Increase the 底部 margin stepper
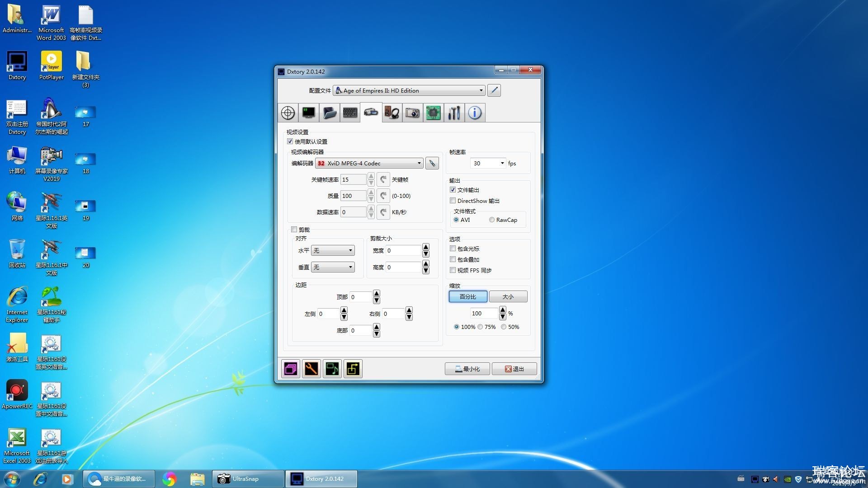 (377, 327)
